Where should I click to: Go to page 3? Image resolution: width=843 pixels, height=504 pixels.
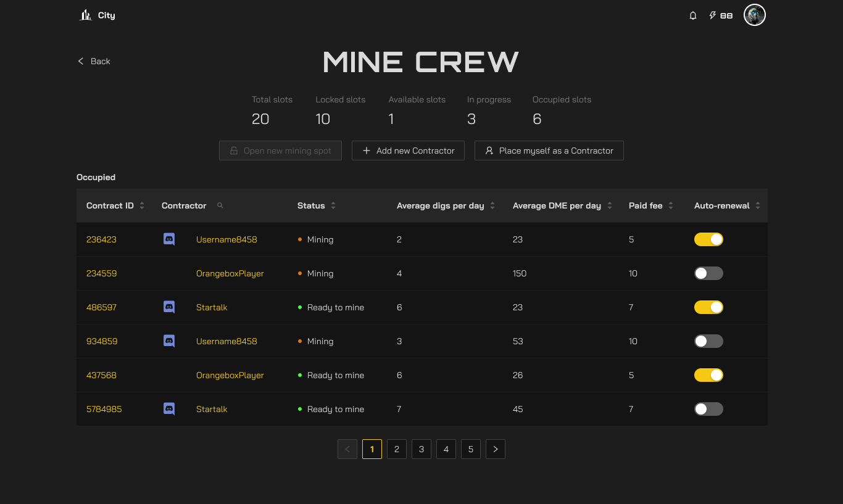[x=421, y=449]
